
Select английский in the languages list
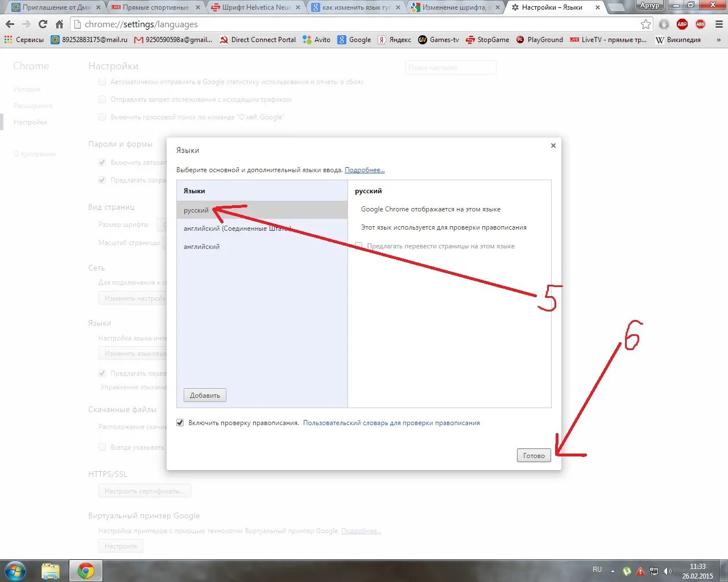click(x=262, y=246)
